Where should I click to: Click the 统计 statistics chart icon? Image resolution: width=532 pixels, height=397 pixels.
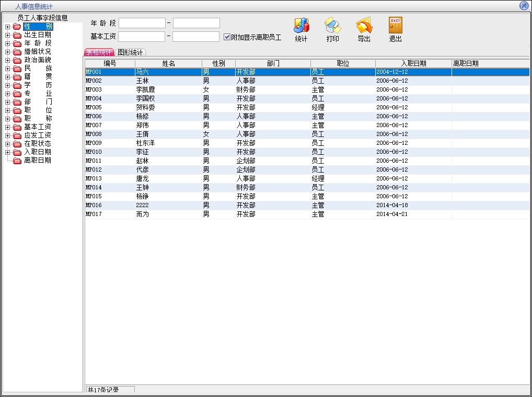click(x=301, y=25)
